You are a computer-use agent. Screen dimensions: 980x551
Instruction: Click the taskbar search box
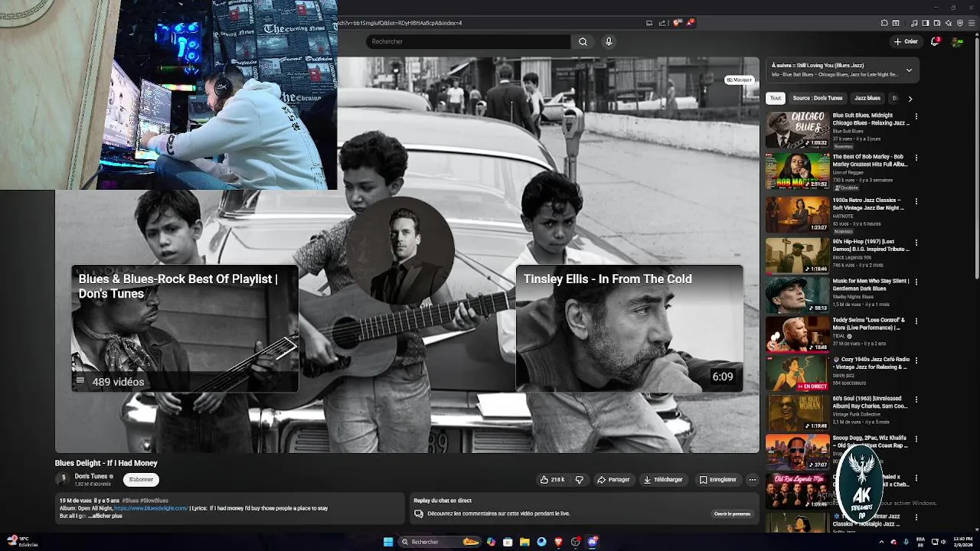(x=440, y=542)
